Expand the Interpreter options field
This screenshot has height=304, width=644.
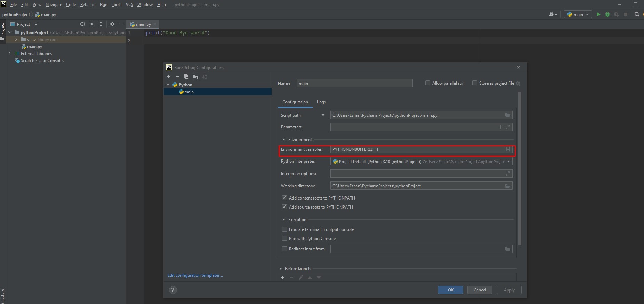(508, 173)
